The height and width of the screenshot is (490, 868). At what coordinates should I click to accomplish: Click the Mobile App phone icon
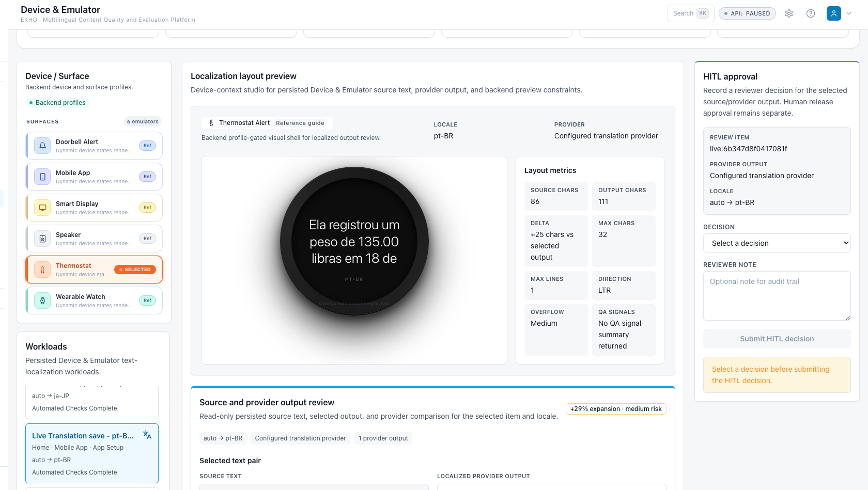[x=42, y=177]
